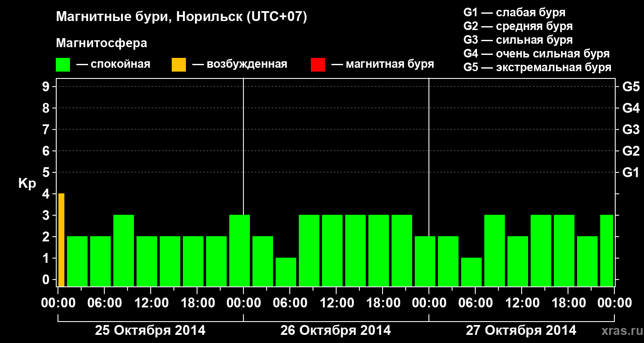Select the 'G1 — слабая буря' description line

tap(514, 12)
